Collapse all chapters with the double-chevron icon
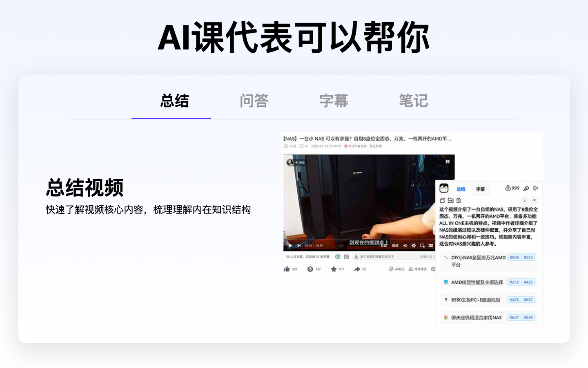Image resolution: width=588 pixels, height=368 pixels. pos(526,200)
